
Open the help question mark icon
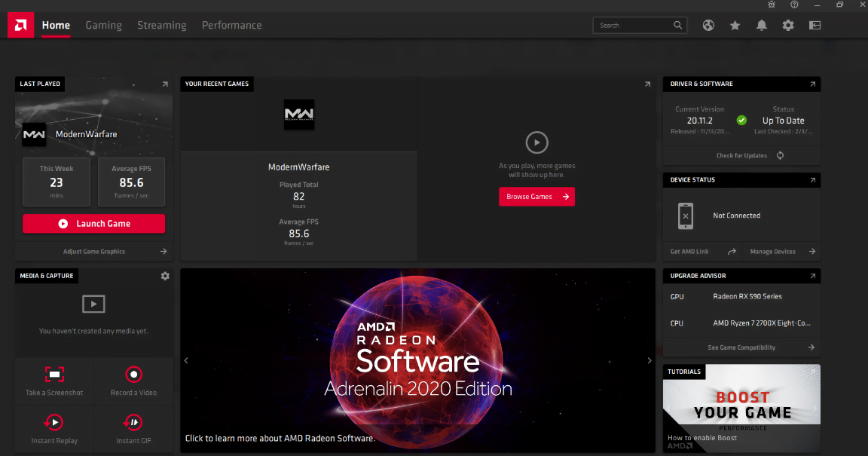click(794, 4)
